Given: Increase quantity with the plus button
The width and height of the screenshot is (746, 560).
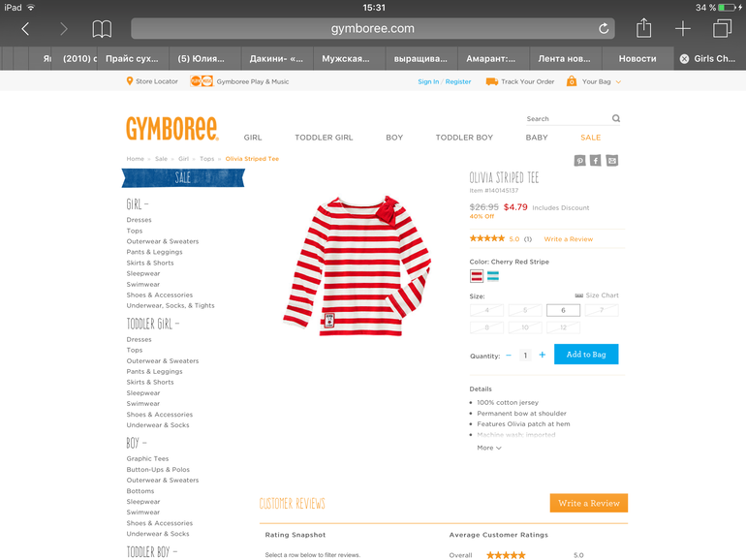Looking at the screenshot, I should [542, 355].
